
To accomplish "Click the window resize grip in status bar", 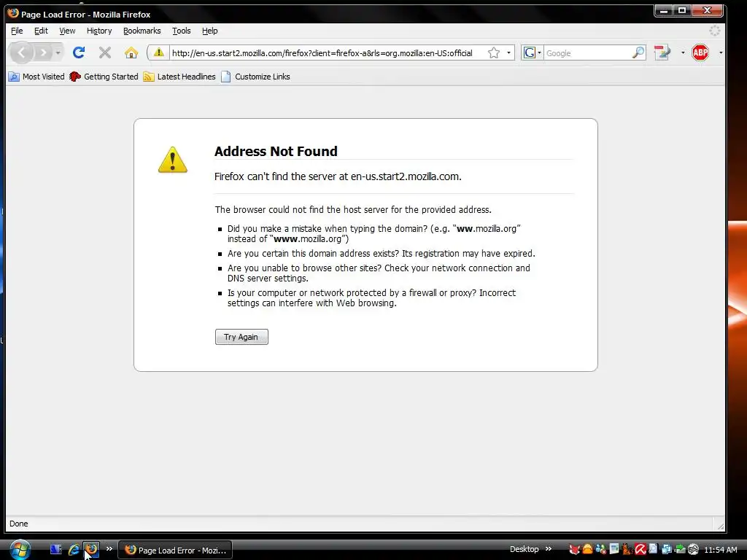I will pyautogui.click(x=720, y=526).
